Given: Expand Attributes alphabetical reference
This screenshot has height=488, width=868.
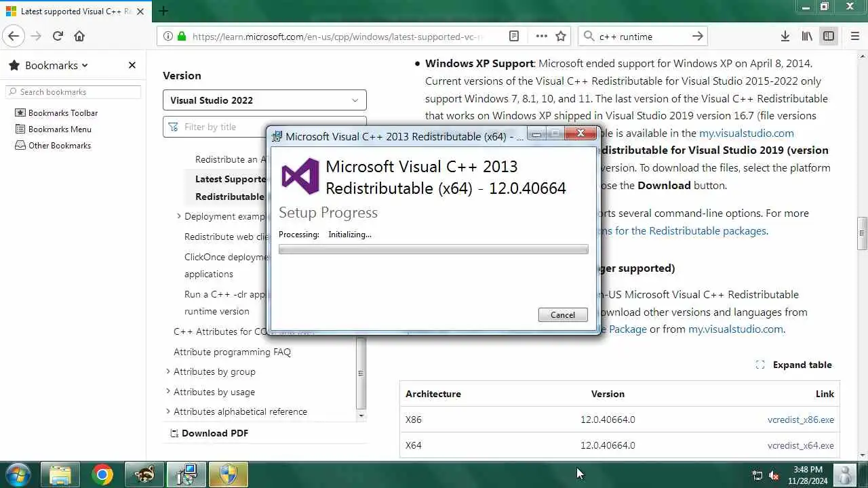Looking at the screenshot, I should coord(168,411).
